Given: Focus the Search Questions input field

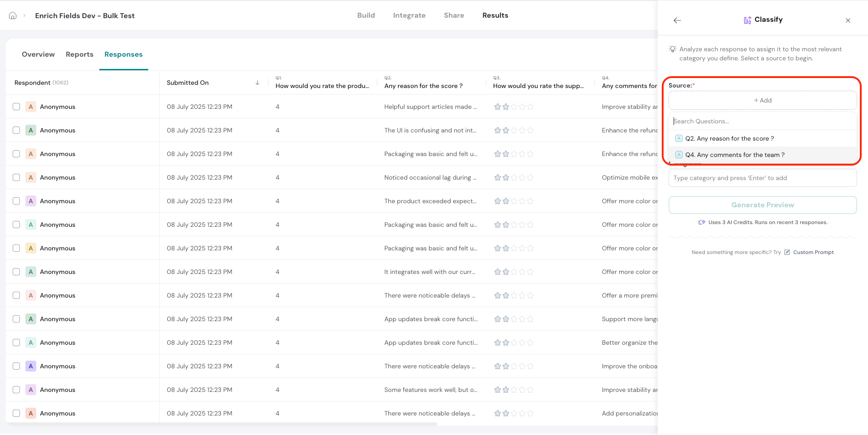Looking at the screenshot, I should click(762, 121).
